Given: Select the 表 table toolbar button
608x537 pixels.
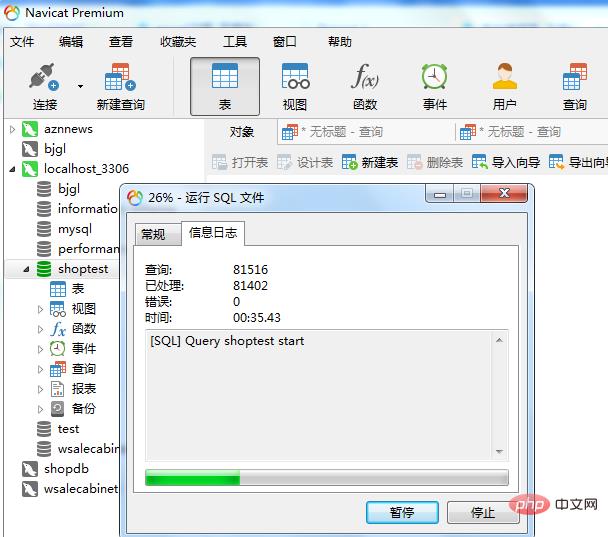Looking at the screenshot, I should (225, 87).
